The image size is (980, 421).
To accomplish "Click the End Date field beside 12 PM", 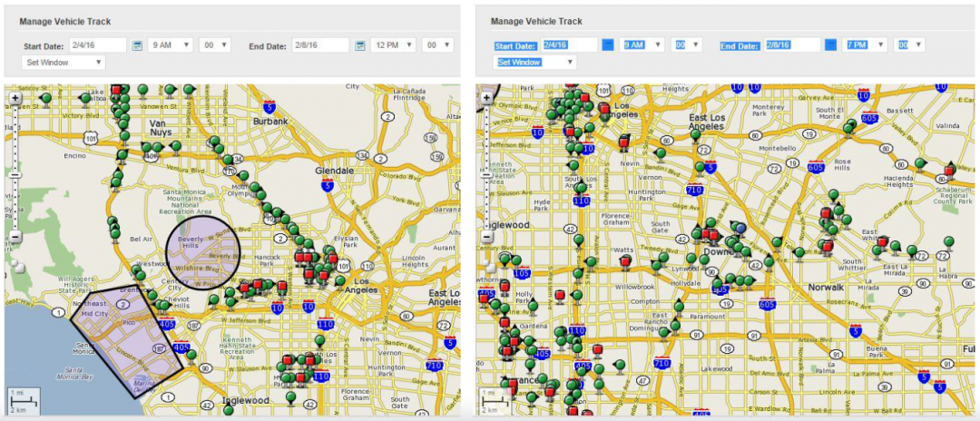I will point(319,45).
